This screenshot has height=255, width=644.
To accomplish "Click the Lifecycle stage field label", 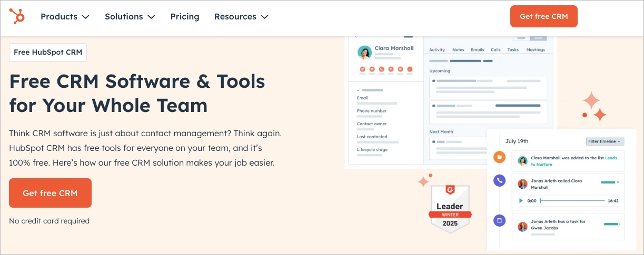I will pos(372,149).
